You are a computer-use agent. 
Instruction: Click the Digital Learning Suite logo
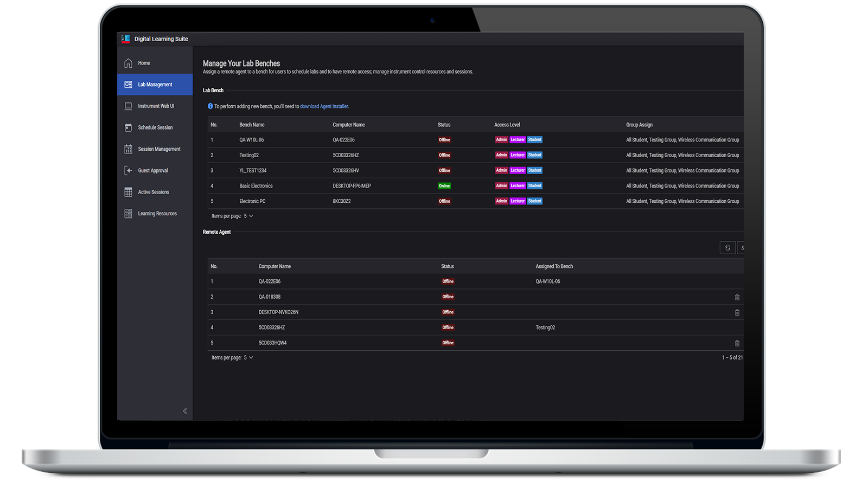coord(126,39)
